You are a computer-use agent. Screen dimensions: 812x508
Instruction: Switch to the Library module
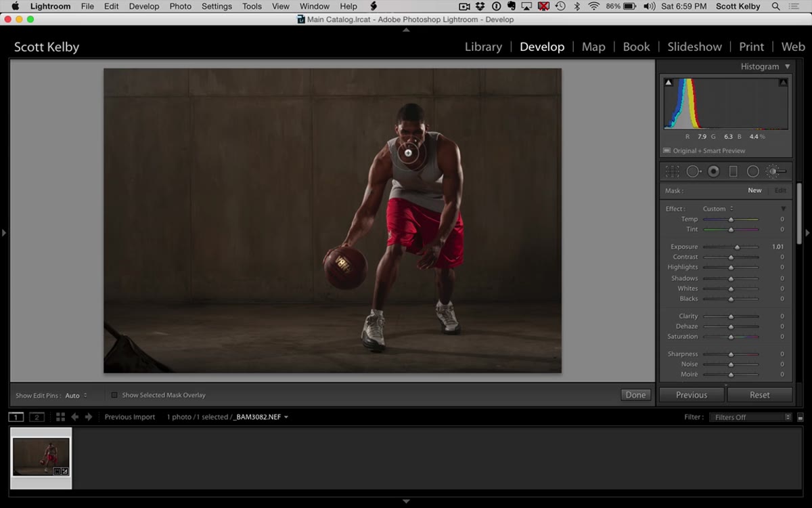coord(483,47)
